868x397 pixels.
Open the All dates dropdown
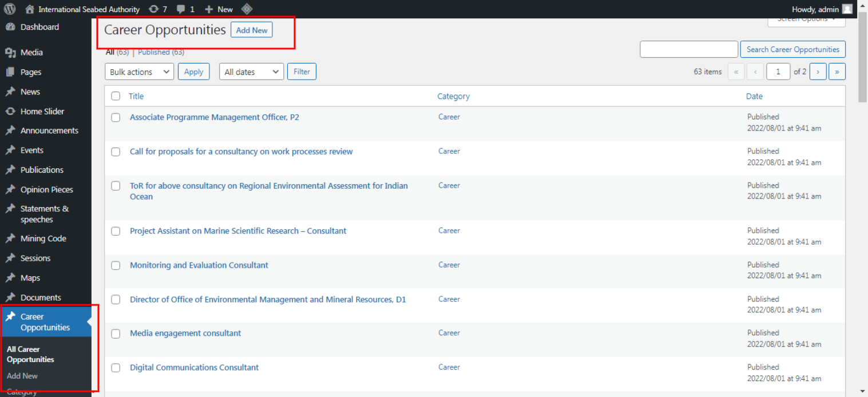coord(252,72)
